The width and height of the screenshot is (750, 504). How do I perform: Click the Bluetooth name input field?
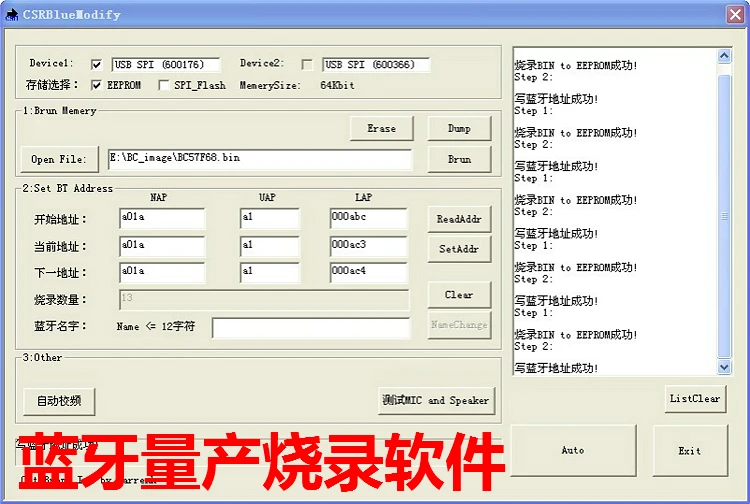pos(311,328)
